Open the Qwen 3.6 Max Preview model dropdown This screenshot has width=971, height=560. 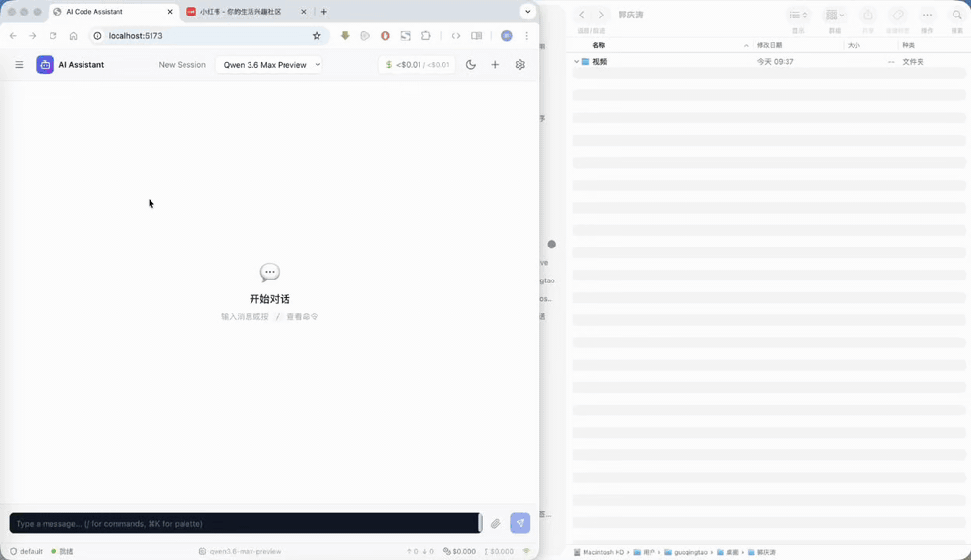269,64
